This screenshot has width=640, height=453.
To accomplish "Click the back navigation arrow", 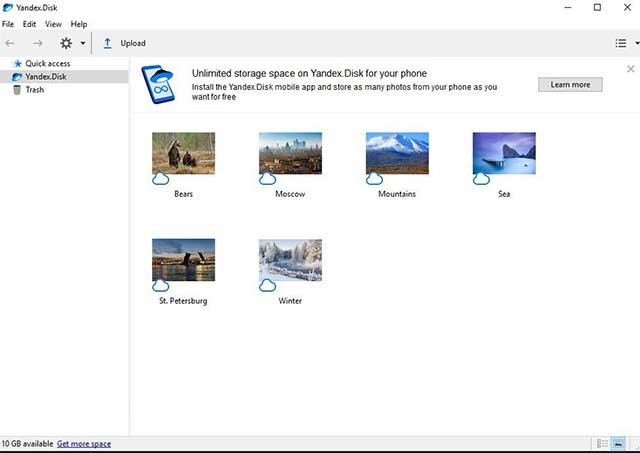I will (x=10, y=44).
